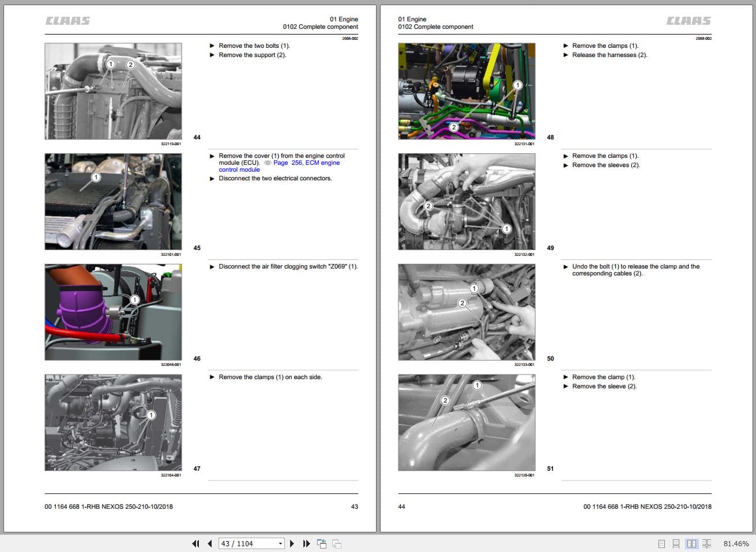Click 'Remove the support (2).' text
Screen dimensions: 756x552
coord(253,55)
